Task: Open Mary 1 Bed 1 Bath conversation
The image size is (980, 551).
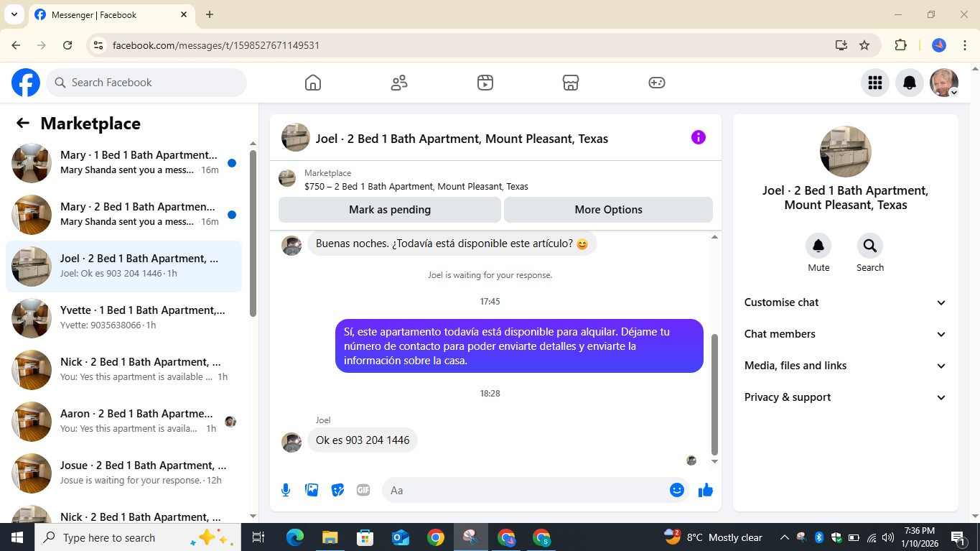Action: tap(123, 163)
